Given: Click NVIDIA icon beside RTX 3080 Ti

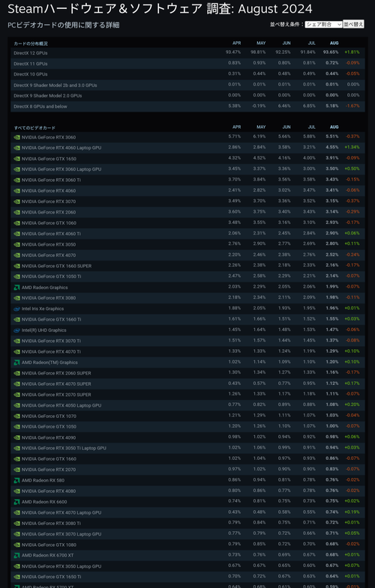Looking at the screenshot, I should pyautogui.click(x=17, y=524).
